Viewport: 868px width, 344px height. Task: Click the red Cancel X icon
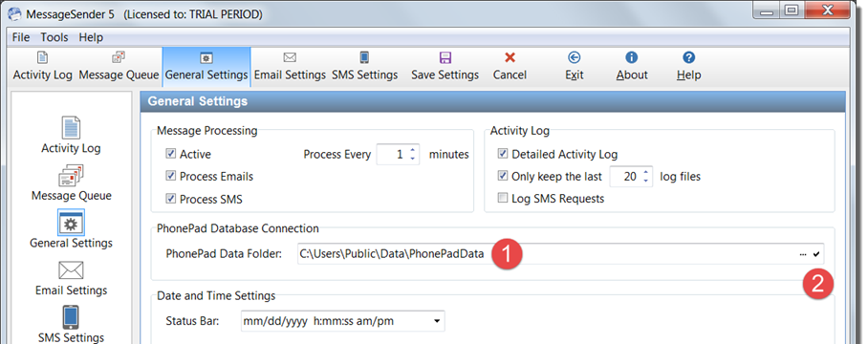[510, 57]
